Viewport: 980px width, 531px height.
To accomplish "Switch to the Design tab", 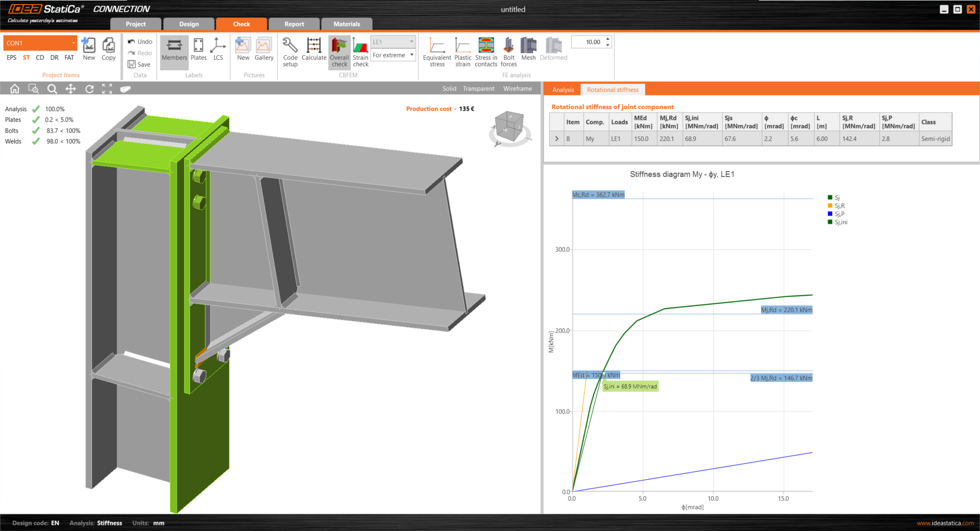I will point(189,24).
